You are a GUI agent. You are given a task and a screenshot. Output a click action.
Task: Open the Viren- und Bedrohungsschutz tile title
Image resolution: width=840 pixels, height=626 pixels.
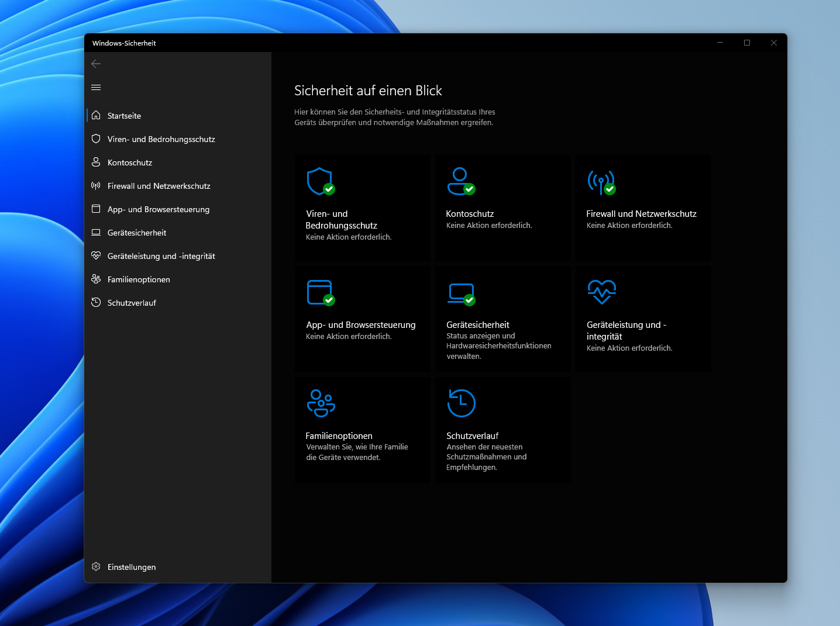coord(342,220)
